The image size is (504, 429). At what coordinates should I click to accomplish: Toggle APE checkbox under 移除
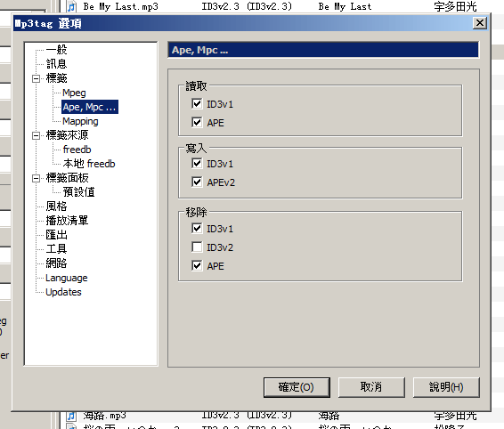(197, 265)
